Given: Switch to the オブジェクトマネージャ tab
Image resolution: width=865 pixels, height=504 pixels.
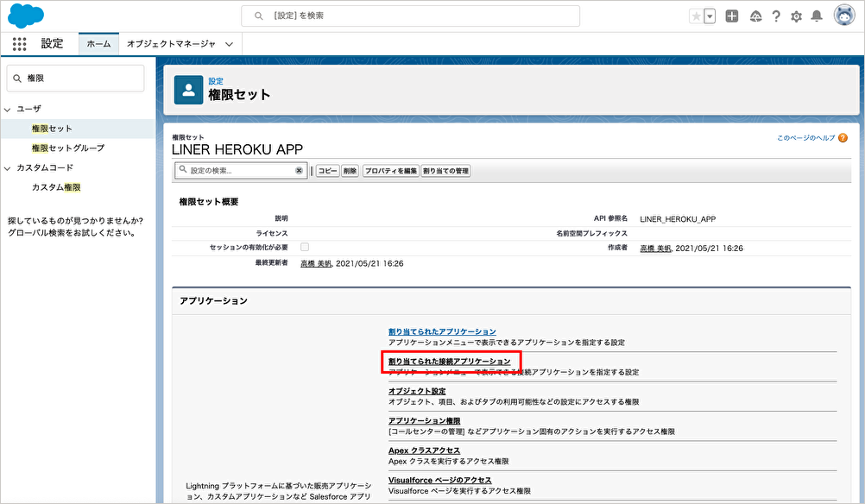Looking at the screenshot, I should [x=171, y=43].
